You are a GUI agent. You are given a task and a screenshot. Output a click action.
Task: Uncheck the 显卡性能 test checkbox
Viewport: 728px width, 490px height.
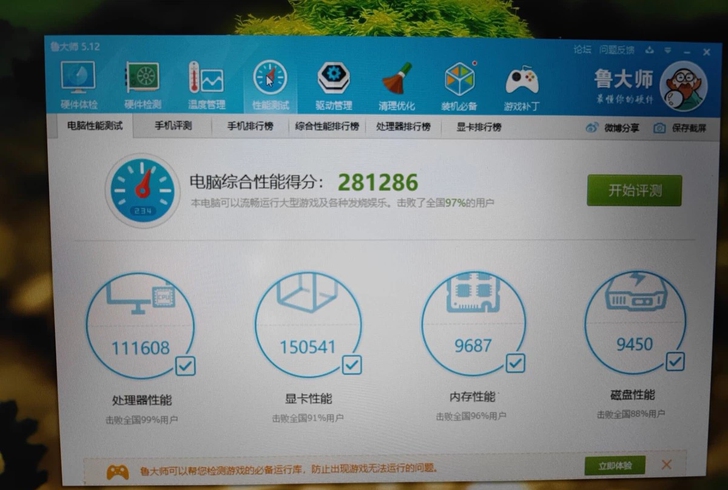point(351,365)
